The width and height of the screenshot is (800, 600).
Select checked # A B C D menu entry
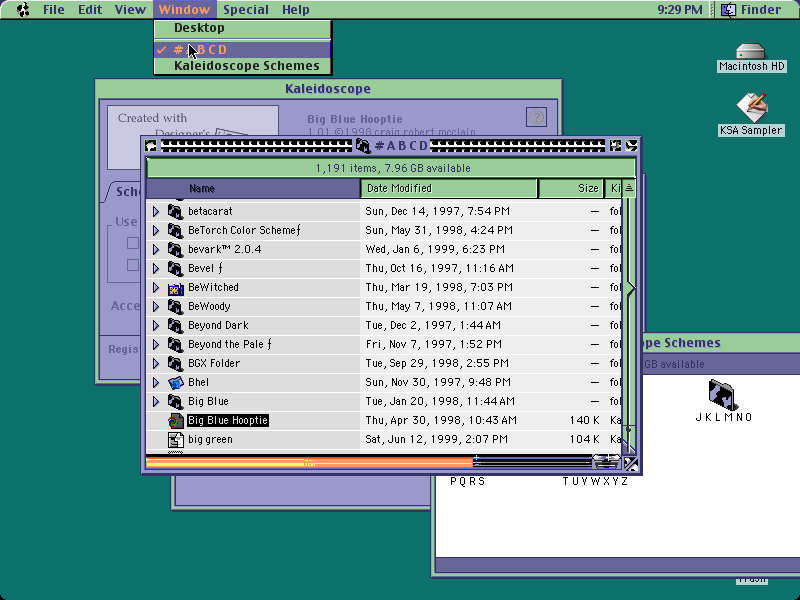click(242, 49)
